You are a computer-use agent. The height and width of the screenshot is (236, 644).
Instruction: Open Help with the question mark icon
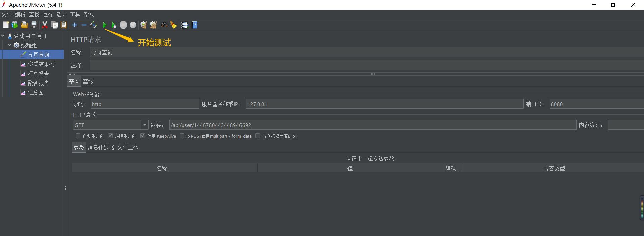pyautogui.click(x=194, y=25)
